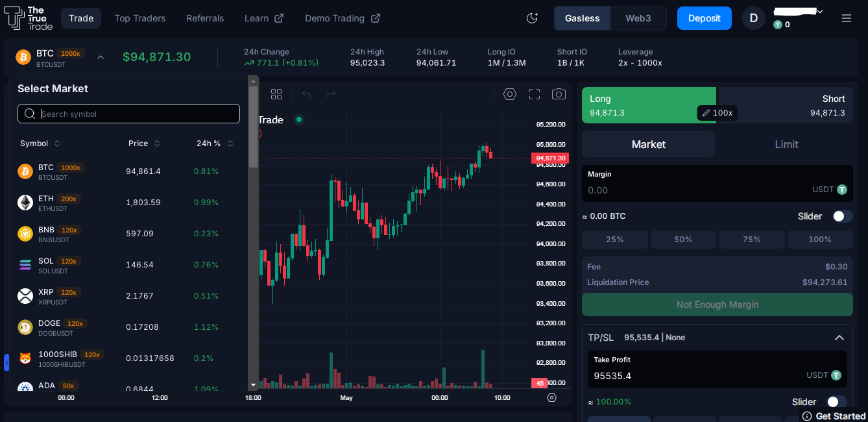Click the Solana coin icon
868x422 pixels.
(25, 265)
